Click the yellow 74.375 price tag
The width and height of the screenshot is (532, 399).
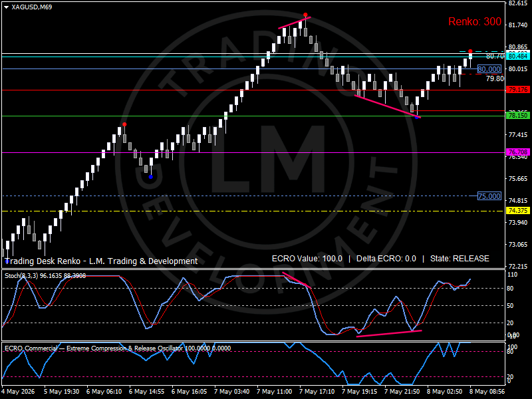click(x=518, y=211)
